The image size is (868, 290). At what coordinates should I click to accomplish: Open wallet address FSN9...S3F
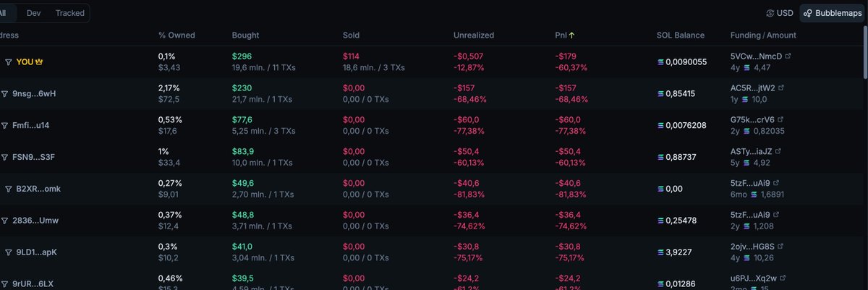point(34,157)
